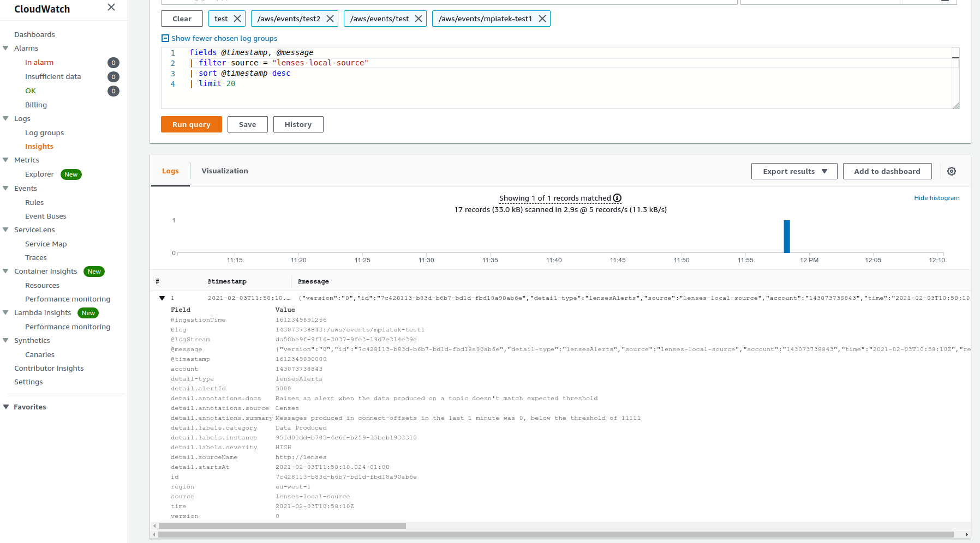Collapse the Logs section in sidebar
The image size is (980, 543).
click(x=5, y=118)
